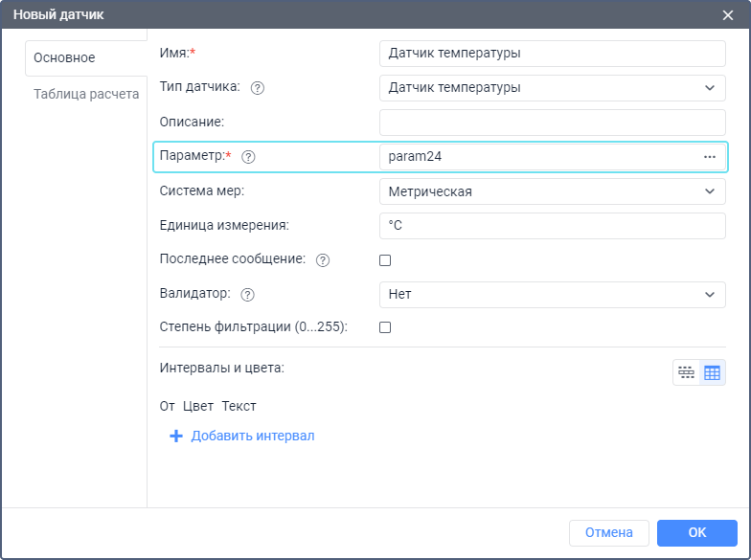Switch intervals to table view icon
Viewport: 751px width, 560px height.
[712, 372]
